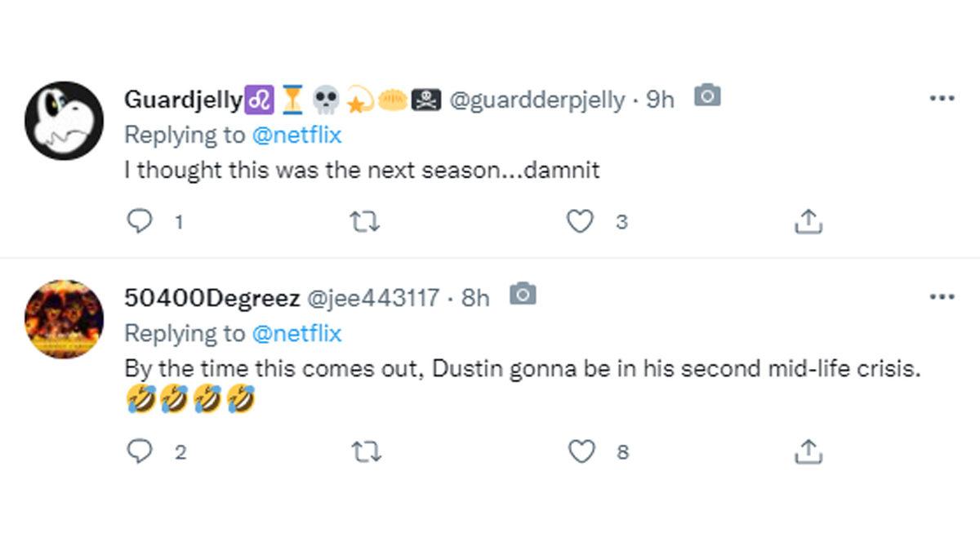980x551 pixels.
Task: Retweet Guardjelly's tweet
Action: coord(364,221)
